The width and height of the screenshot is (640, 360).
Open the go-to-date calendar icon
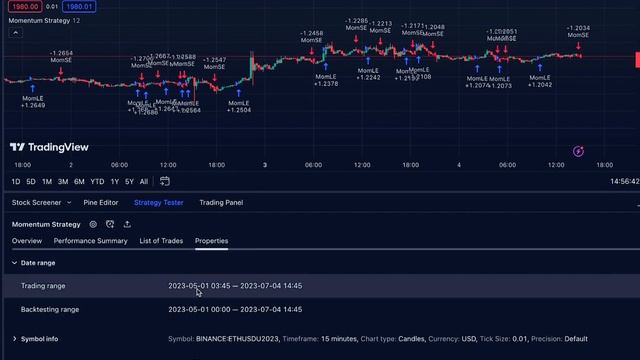point(165,181)
